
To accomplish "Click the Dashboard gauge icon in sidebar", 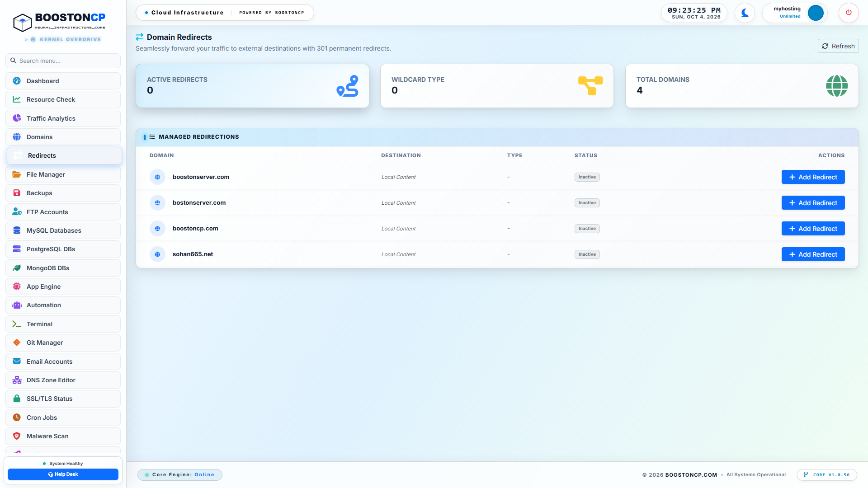I will click(17, 81).
